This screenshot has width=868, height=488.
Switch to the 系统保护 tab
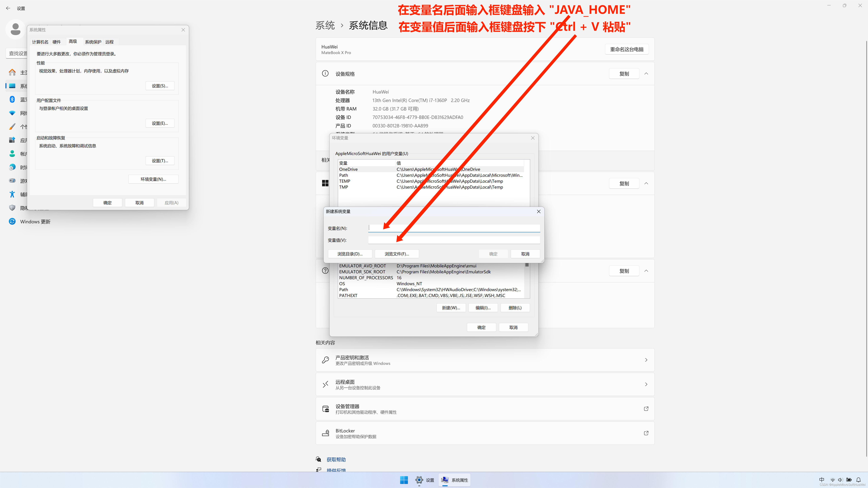(93, 41)
